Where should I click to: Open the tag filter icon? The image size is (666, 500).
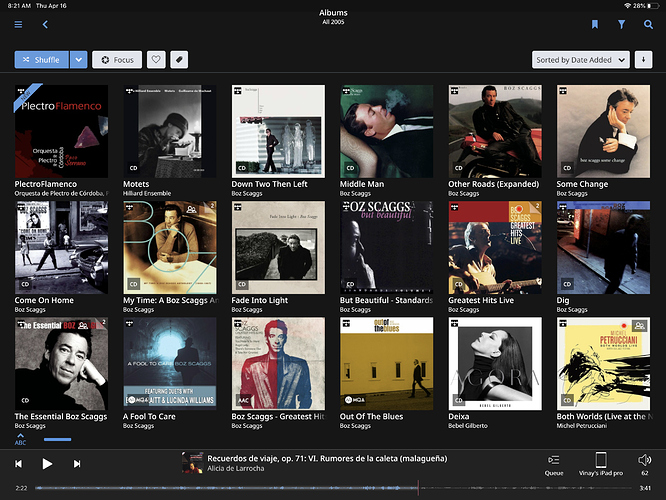179,60
